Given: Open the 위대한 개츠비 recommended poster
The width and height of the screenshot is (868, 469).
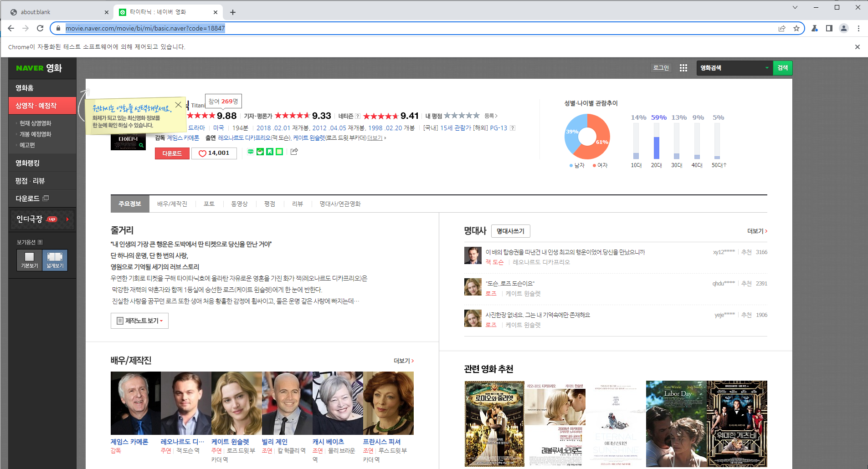Looking at the screenshot, I should click(737, 424).
